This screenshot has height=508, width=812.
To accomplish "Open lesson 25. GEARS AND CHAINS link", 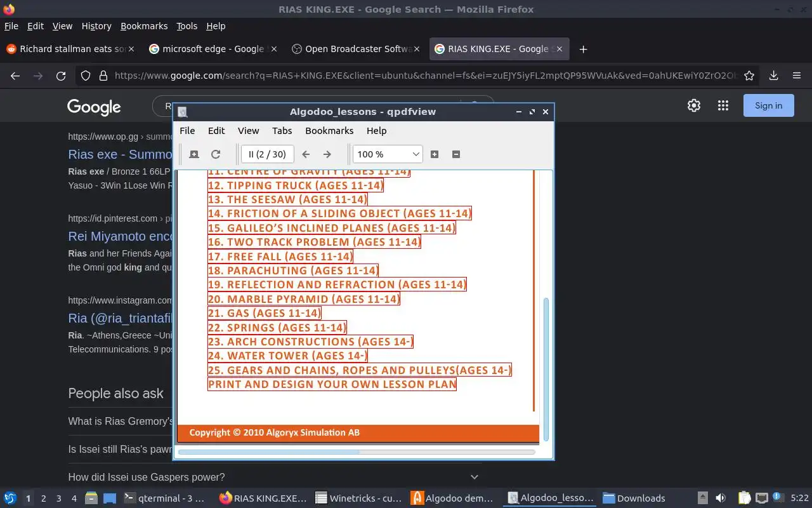I will 360,370.
